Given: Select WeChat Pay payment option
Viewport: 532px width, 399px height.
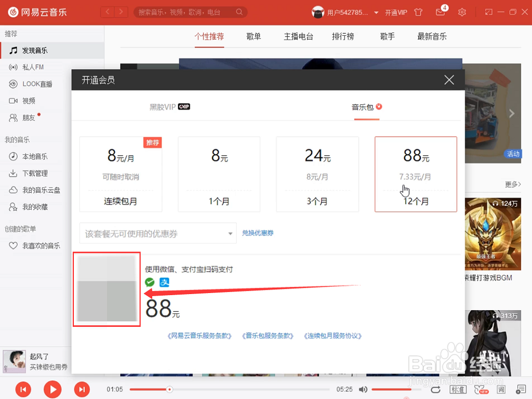Looking at the screenshot, I should [x=150, y=282].
